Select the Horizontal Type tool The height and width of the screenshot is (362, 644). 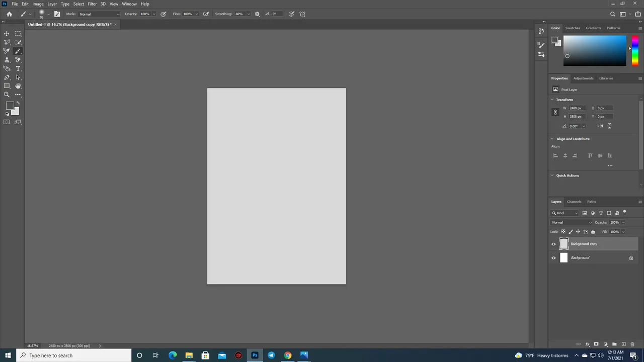[x=18, y=68]
